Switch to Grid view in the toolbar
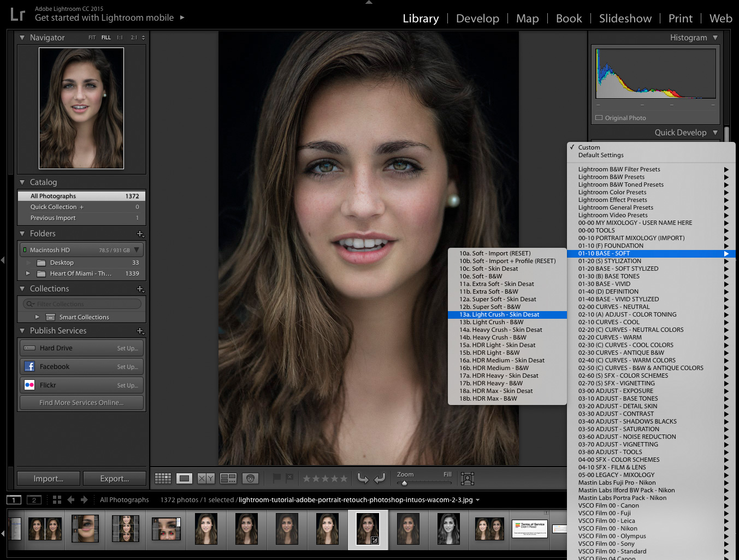 (162, 478)
